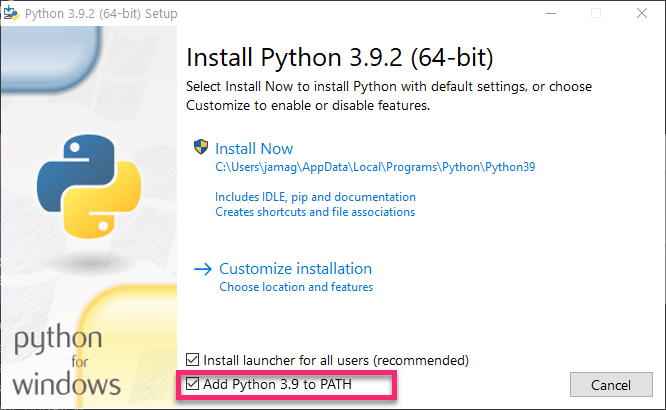Click the "Python 3.9.2 (64-bit) Setup" title bar
The height and width of the screenshot is (410, 666).
[110, 15]
